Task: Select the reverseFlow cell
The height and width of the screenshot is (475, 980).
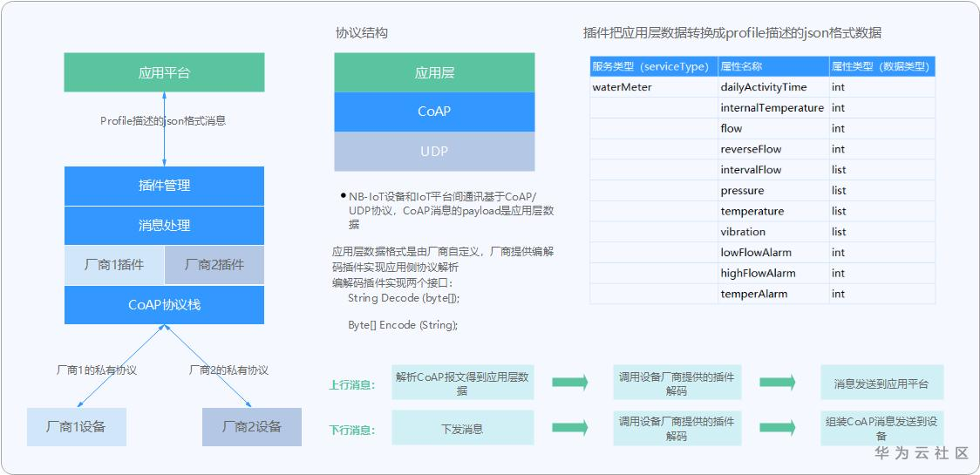Action: click(773, 149)
